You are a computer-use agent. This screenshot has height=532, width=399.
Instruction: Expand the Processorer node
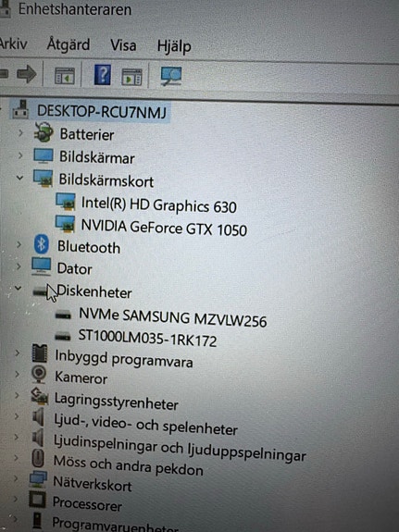[16, 499]
